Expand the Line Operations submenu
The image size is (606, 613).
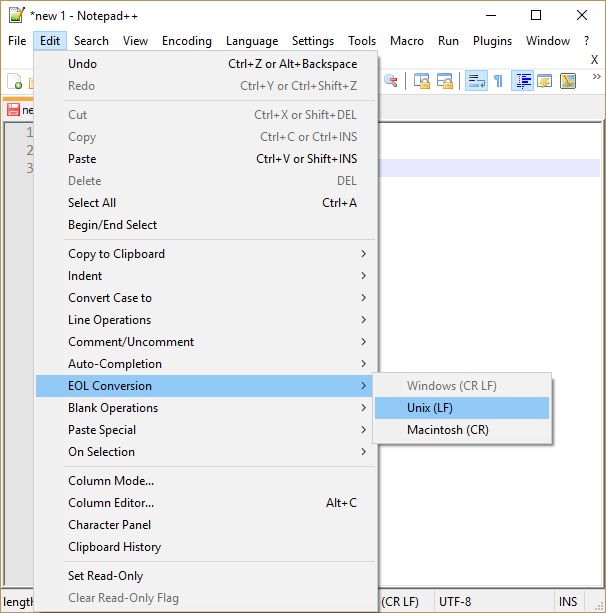[x=206, y=320]
